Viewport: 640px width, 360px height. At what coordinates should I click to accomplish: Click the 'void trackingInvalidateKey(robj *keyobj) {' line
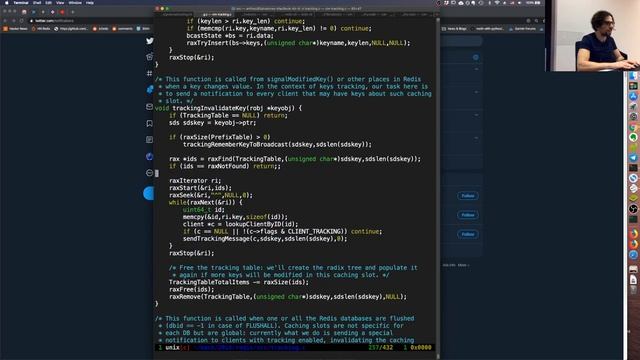pyautogui.click(x=228, y=108)
